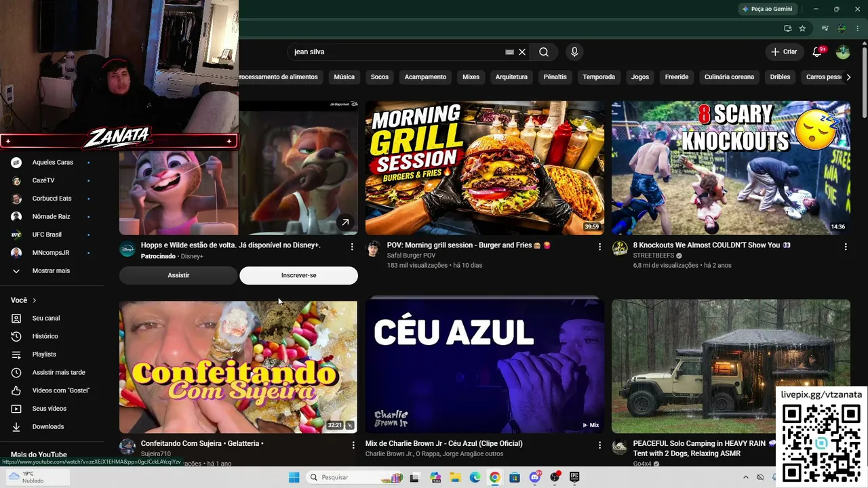Select the Culinária coreana filter chip

tap(729, 77)
